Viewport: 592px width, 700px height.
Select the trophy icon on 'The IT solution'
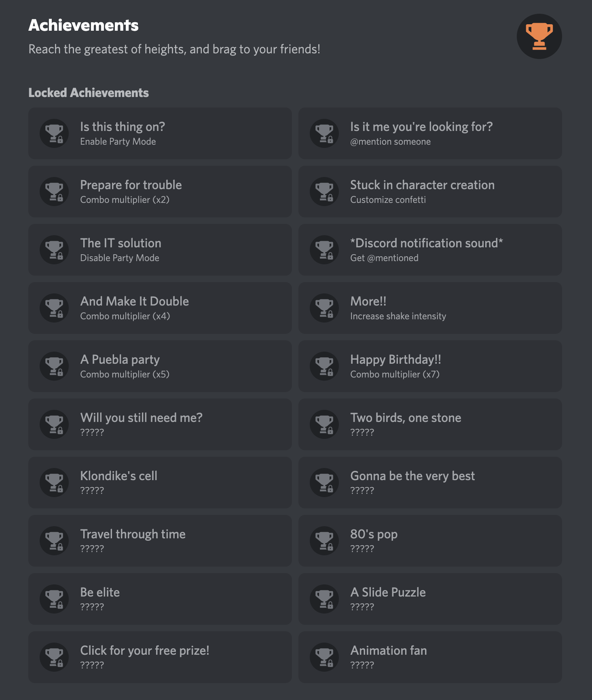[54, 250]
